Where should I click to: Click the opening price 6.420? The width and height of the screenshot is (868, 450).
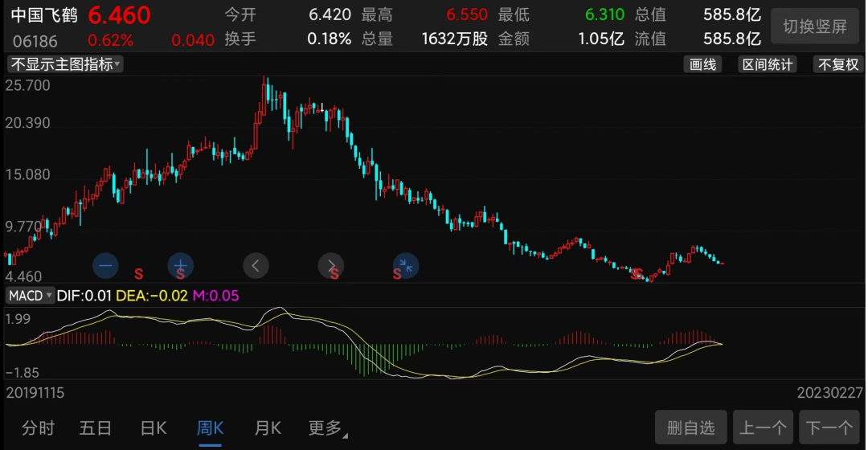click(330, 14)
